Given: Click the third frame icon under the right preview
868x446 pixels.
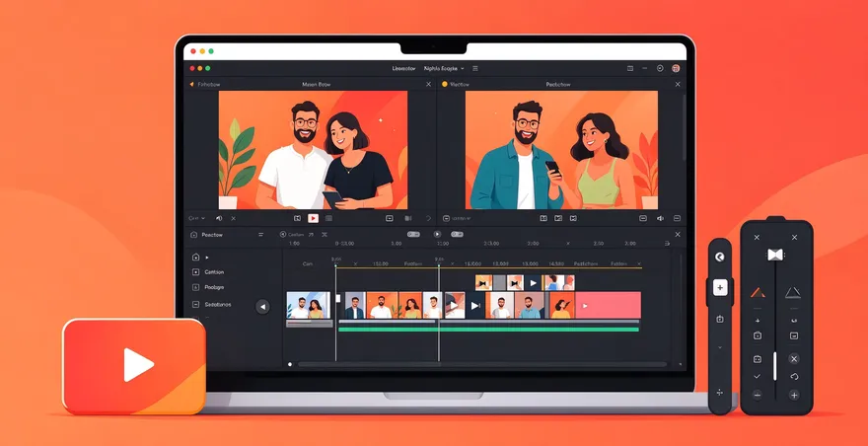Looking at the screenshot, I should click(x=573, y=218).
